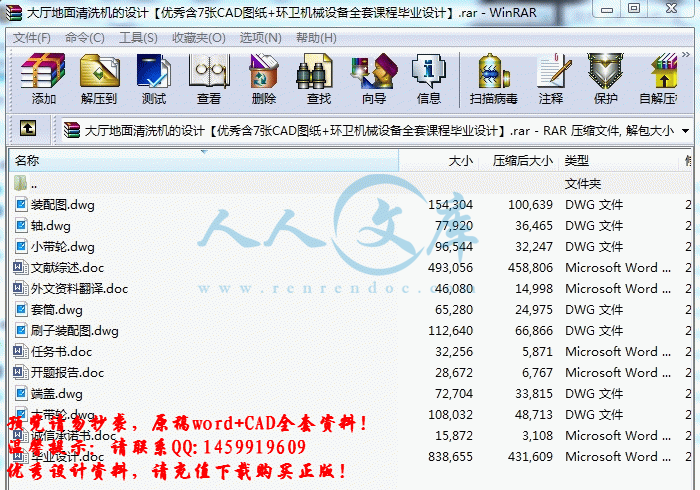Viewport: 700px width, 490px height.
Task: Click size value 838,655
Action: (450, 457)
